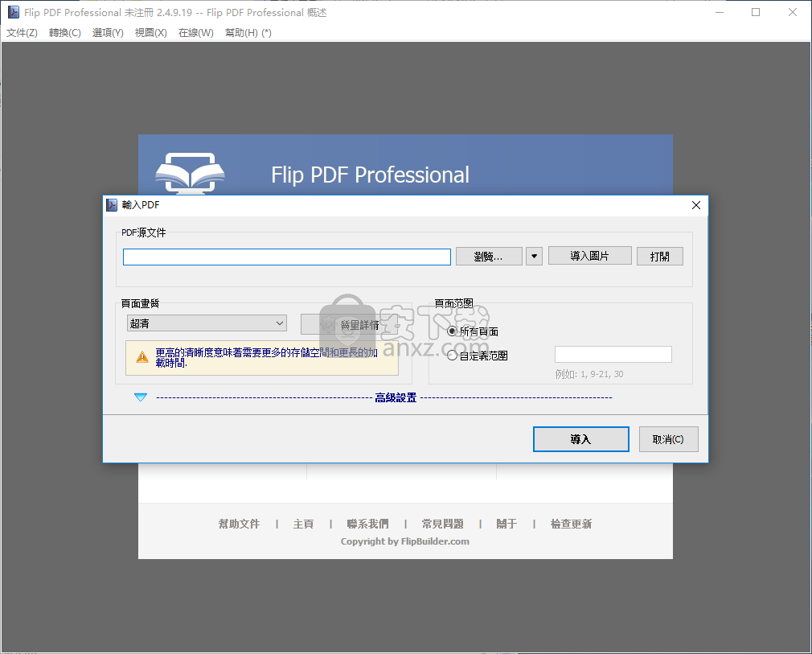Click the 瀏覽... browse button
This screenshot has width=812, height=654.
489,256
